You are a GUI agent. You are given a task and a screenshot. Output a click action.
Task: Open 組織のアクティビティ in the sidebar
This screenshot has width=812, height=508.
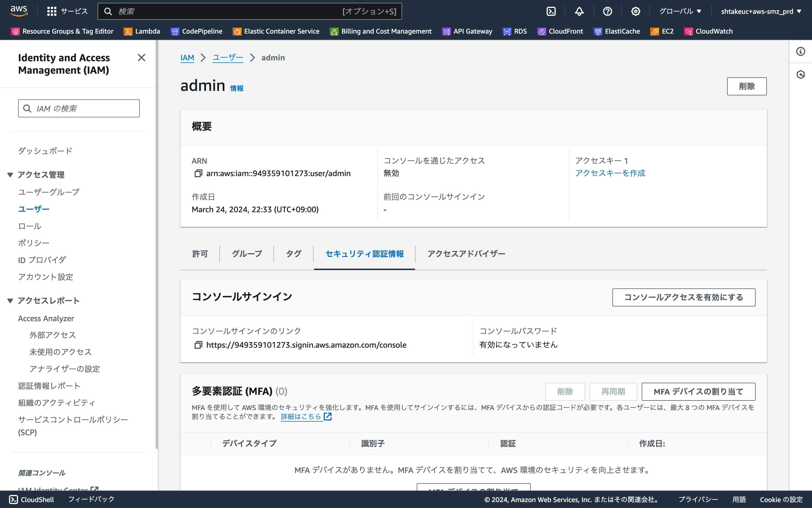(x=57, y=402)
